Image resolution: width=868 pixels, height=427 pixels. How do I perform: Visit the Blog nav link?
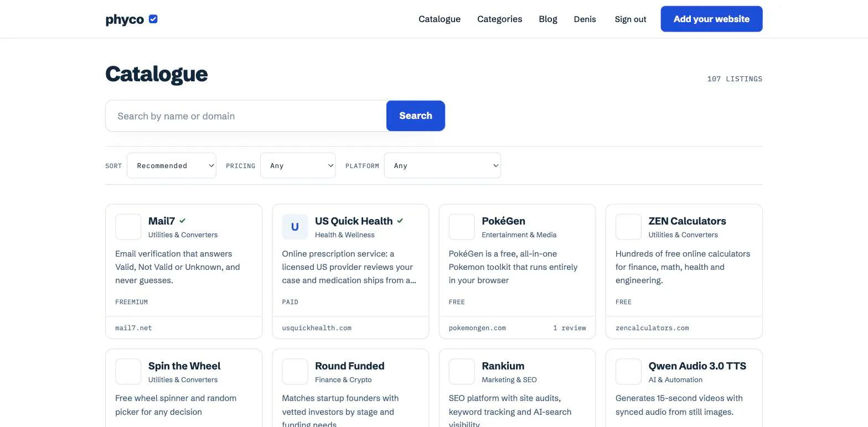tap(548, 19)
